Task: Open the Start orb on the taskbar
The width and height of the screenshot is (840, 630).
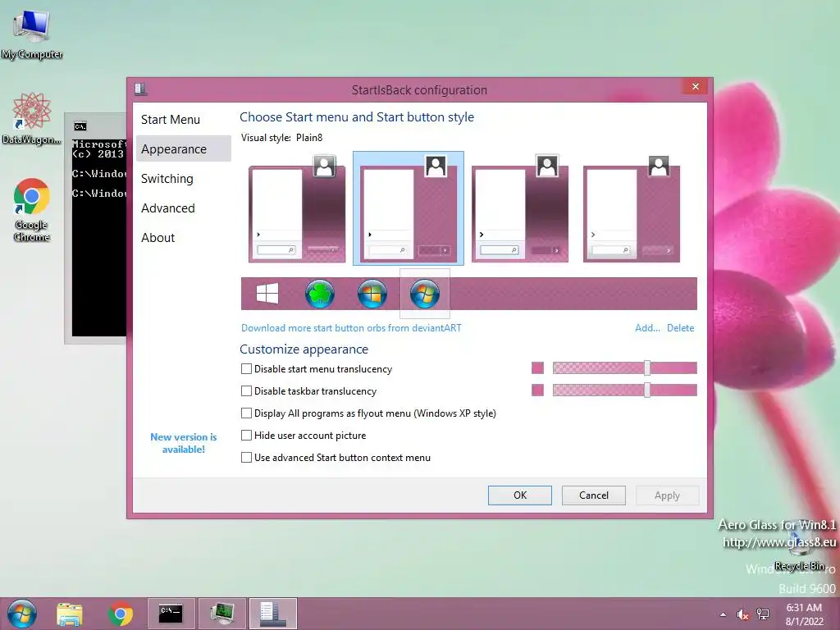Action: 22,614
